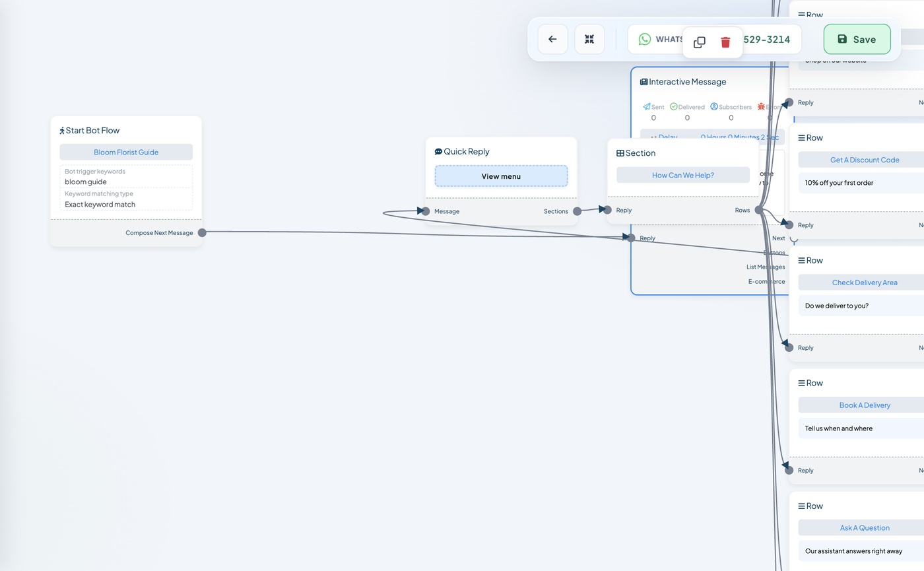Image resolution: width=924 pixels, height=571 pixels.
Task: Click the Compose Next Message output connector
Action: point(202,232)
